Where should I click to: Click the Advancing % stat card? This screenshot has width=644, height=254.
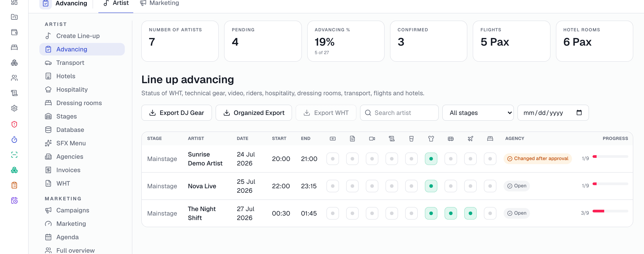point(345,41)
